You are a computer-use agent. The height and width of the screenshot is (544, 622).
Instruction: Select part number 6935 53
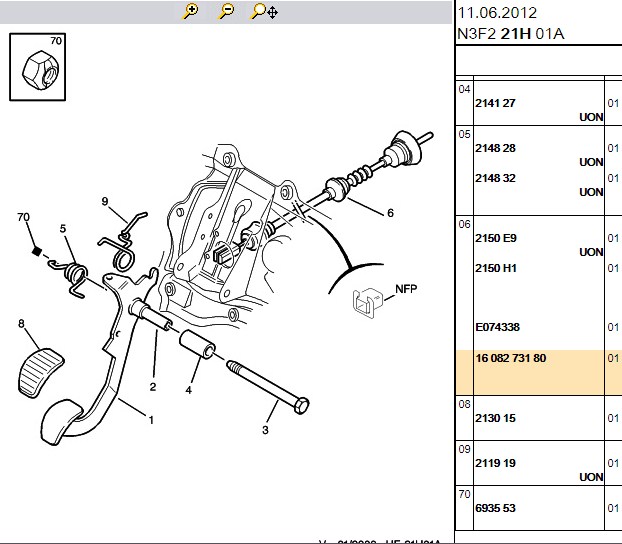[x=495, y=508]
